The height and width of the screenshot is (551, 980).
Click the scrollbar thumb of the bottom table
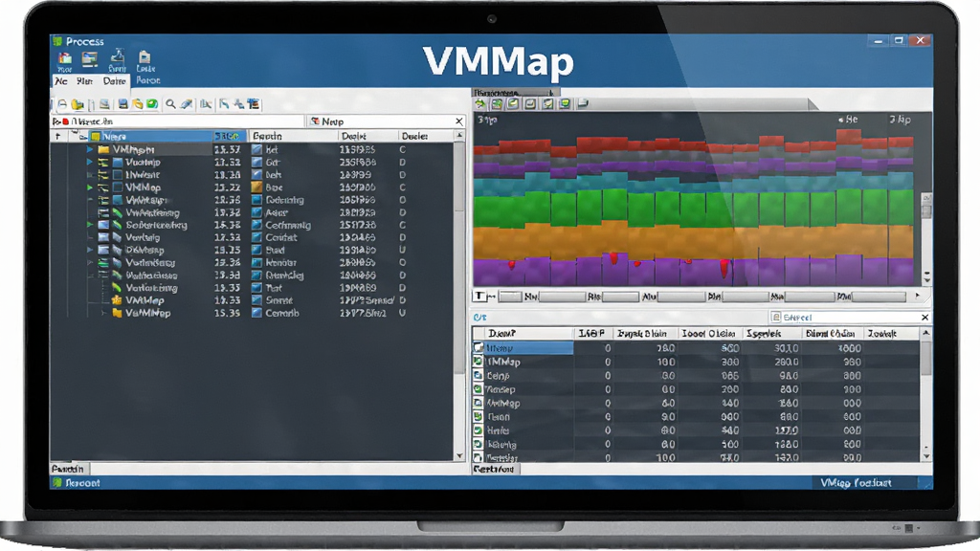coord(925,360)
